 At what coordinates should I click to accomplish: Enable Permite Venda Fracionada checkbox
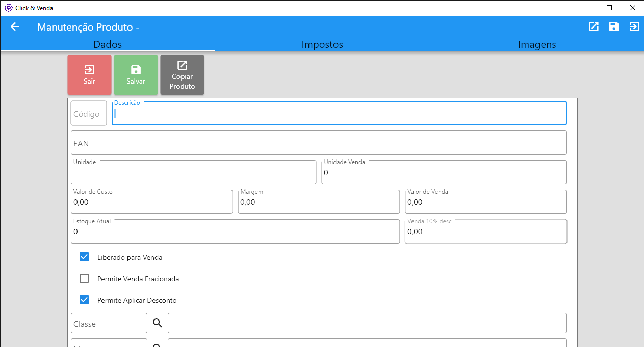click(x=85, y=279)
